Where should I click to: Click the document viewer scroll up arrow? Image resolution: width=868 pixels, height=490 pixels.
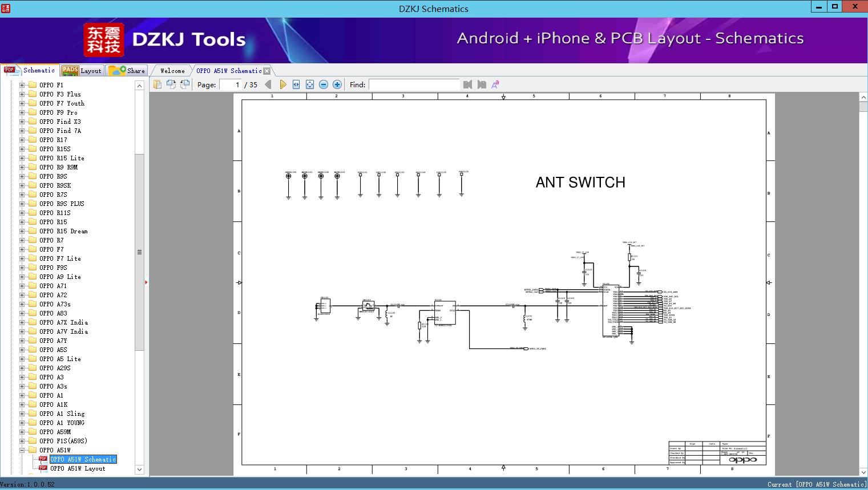coord(863,98)
